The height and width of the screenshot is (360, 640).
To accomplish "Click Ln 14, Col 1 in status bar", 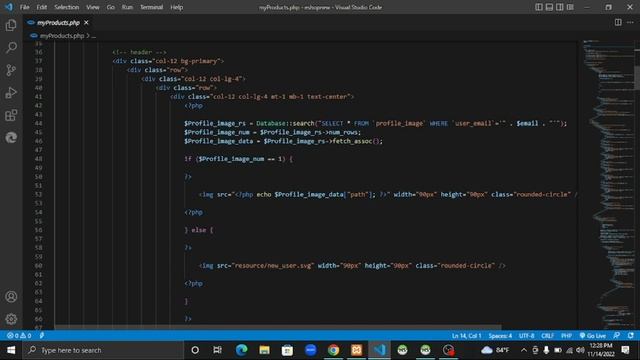I will pyautogui.click(x=466, y=336).
